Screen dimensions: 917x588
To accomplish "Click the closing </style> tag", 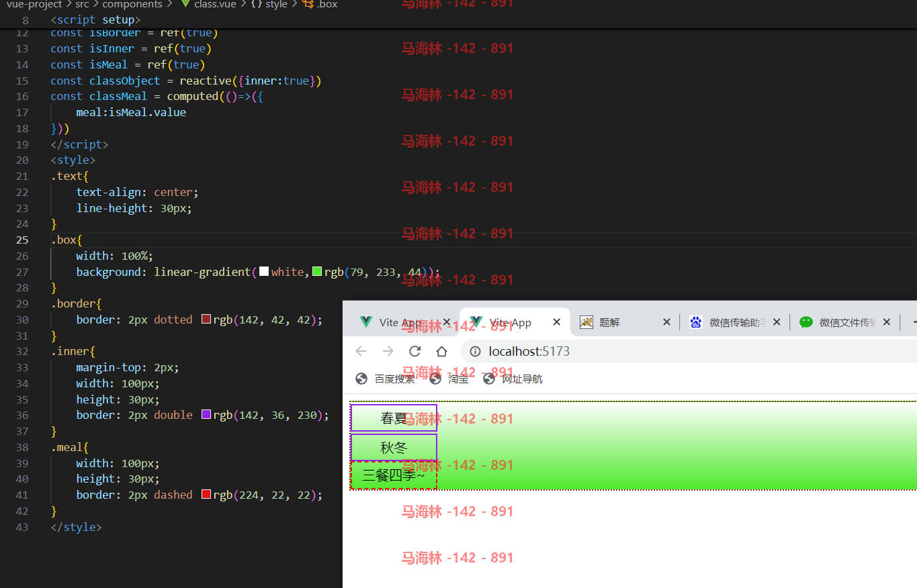I will click(76, 527).
